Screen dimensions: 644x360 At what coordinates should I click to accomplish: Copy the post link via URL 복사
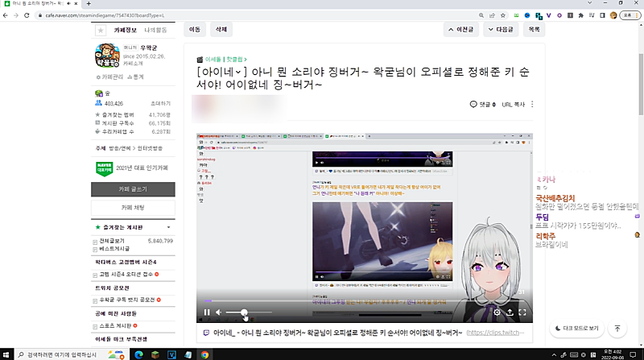tap(513, 105)
